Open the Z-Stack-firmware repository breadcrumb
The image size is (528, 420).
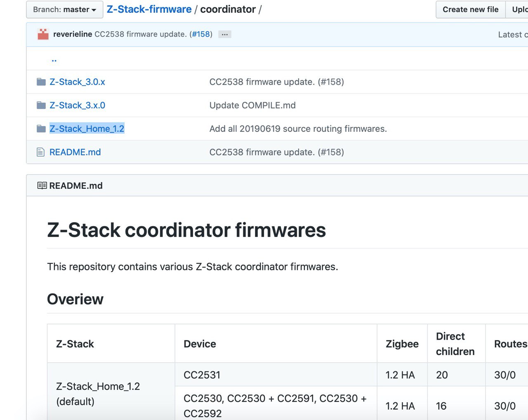click(x=149, y=9)
